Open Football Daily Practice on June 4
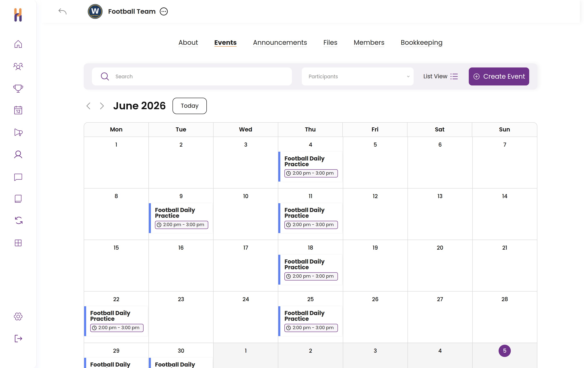The image size is (588, 368). 310,166
